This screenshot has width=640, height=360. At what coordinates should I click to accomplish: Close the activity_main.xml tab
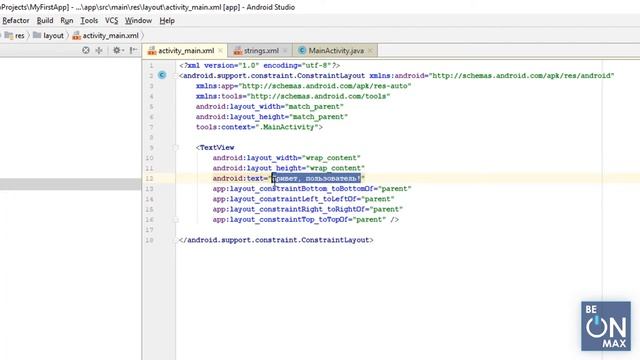tap(220, 51)
